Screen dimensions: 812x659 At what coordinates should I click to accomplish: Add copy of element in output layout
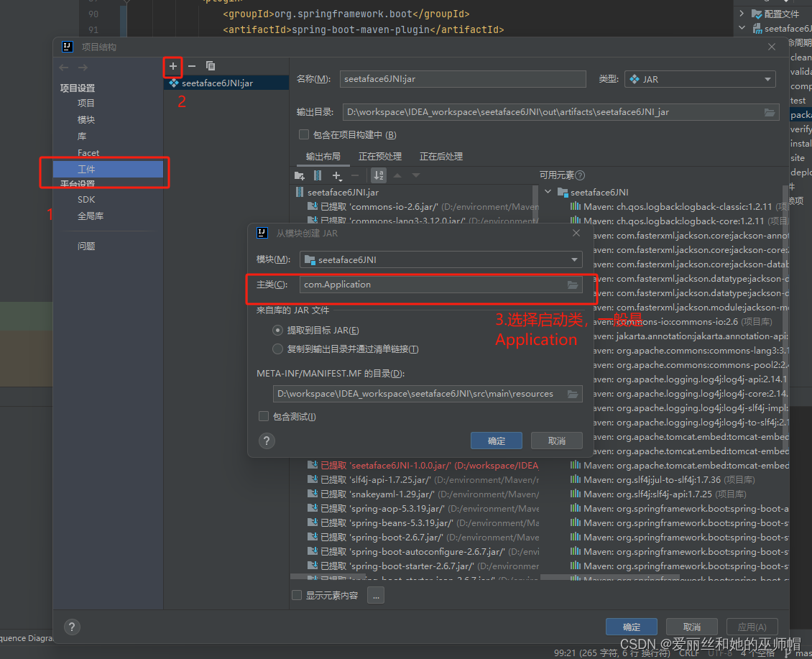coord(336,176)
